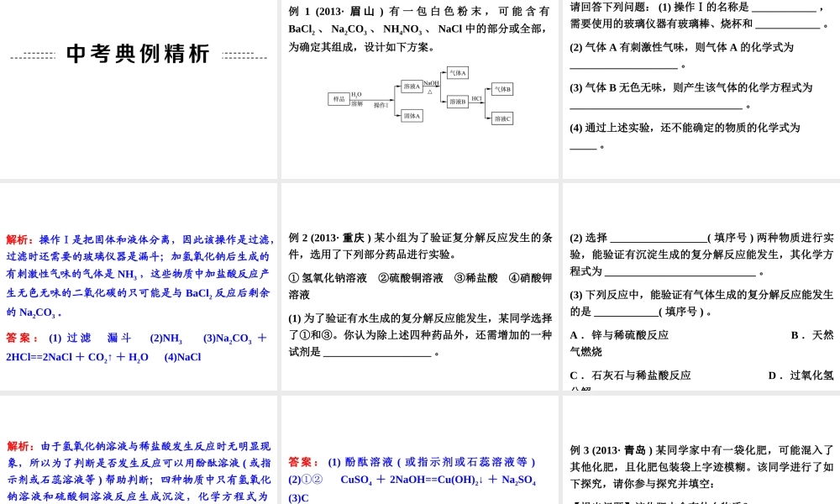Image resolution: width=840 pixels, height=504 pixels.
Task: Click the 溶液A box in the flowchart
Action: pyautogui.click(x=412, y=87)
